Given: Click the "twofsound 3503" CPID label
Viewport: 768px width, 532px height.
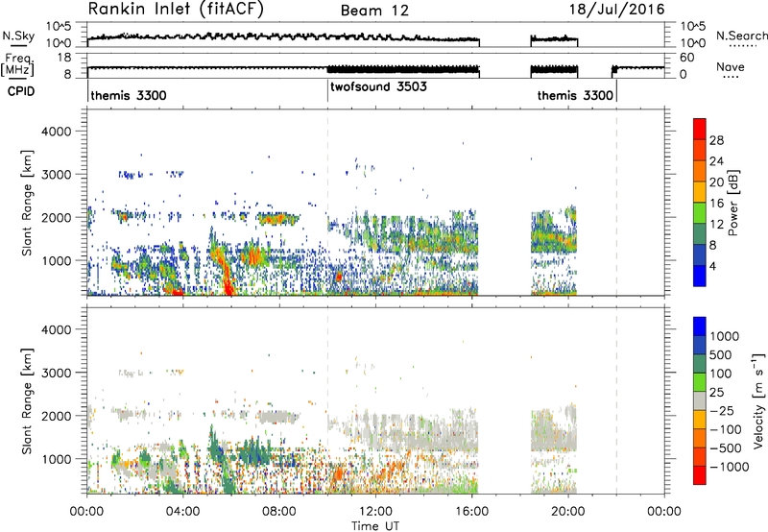Looking at the screenshot, I should [378, 87].
